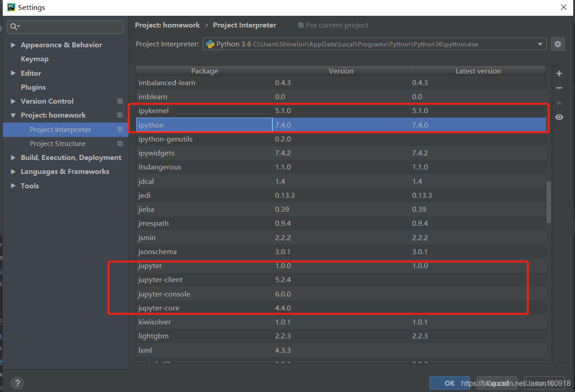The height and width of the screenshot is (392, 575).
Task: Select the jupyter package row
Action: (x=341, y=266)
